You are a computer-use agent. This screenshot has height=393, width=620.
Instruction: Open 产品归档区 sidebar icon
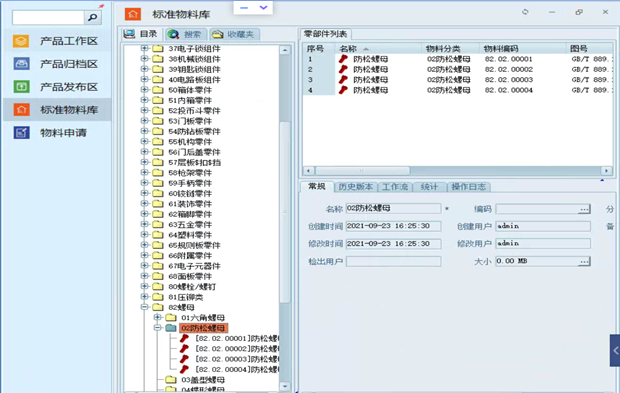pos(21,64)
